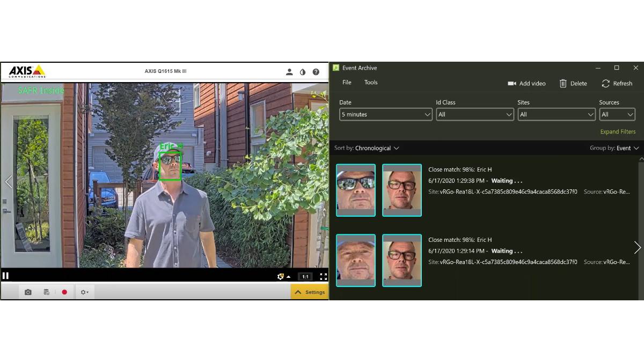The height and width of the screenshot is (362, 644).
Task: Open the Sources filter dropdown
Action: coord(617,114)
